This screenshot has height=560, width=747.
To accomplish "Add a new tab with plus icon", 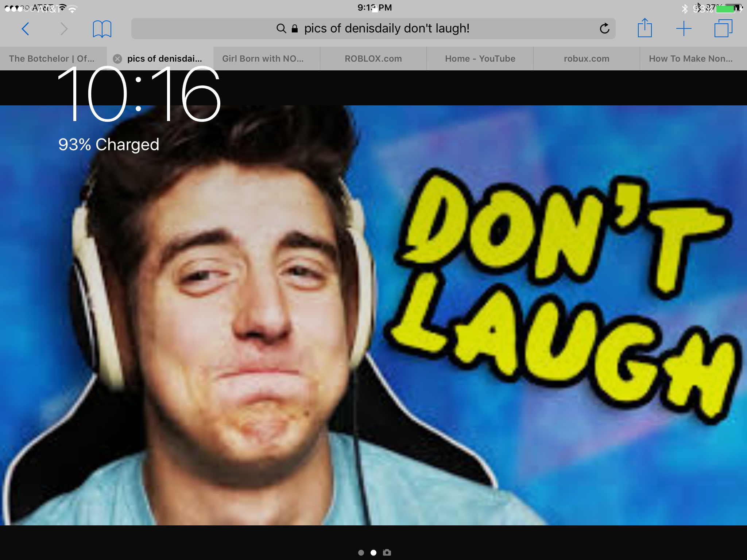I will pyautogui.click(x=684, y=29).
